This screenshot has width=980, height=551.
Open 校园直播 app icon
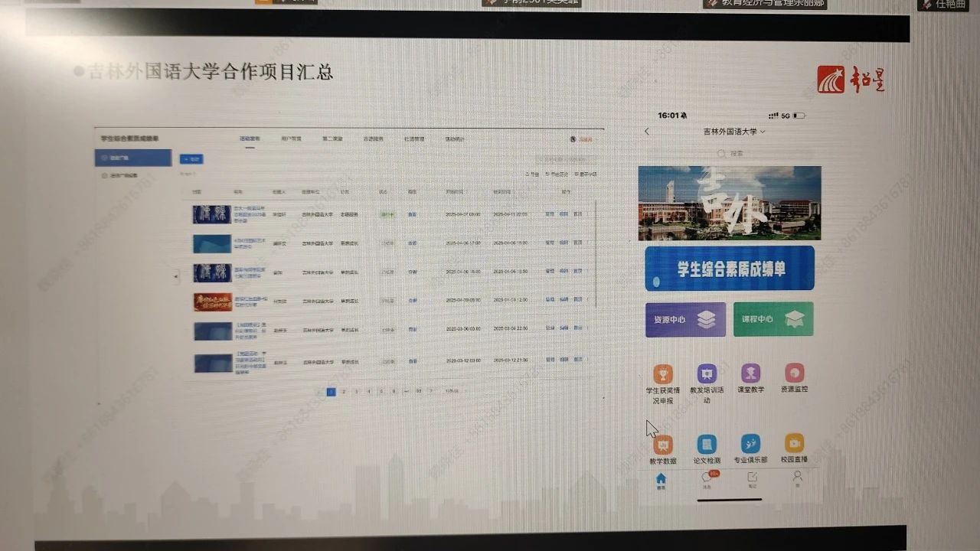794,443
